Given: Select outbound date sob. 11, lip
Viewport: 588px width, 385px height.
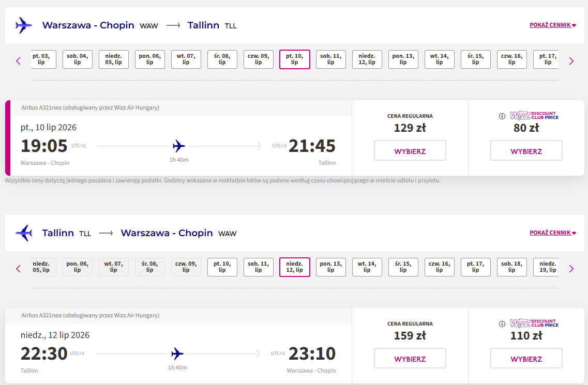Looking at the screenshot, I should pyautogui.click(x=331, y=59).
